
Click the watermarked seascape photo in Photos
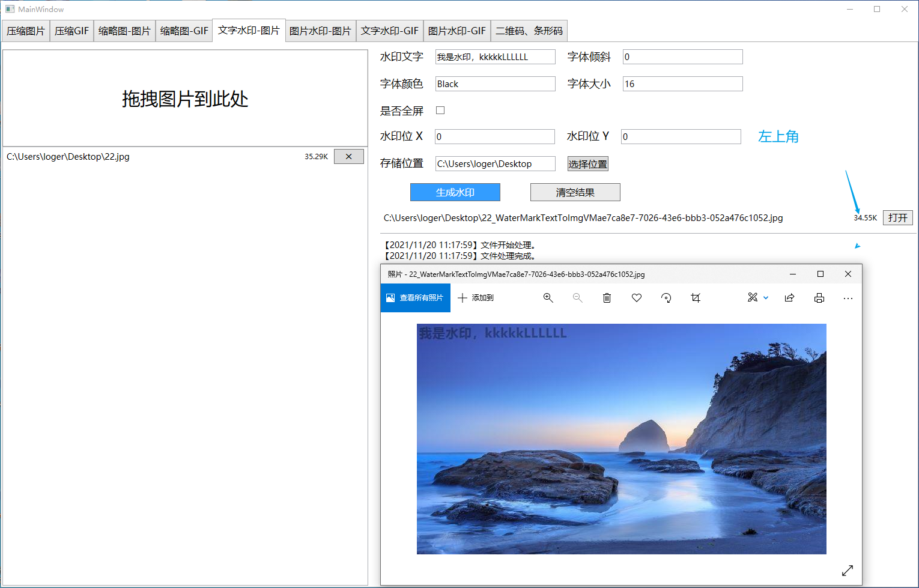[622, 439]
